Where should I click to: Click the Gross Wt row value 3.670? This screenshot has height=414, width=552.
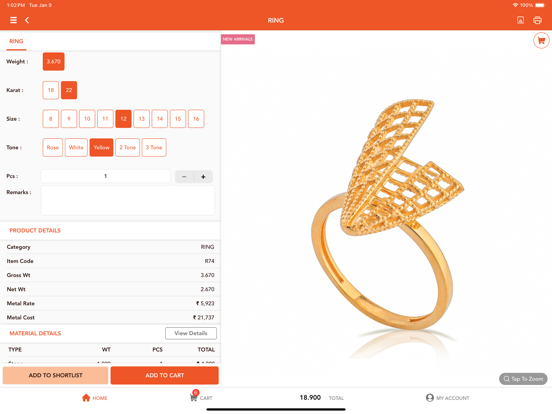pos(207,275)
